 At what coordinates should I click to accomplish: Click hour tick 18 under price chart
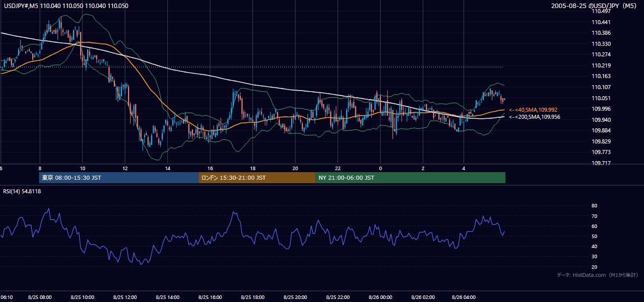pyautogui.click(x=252, y=168)
